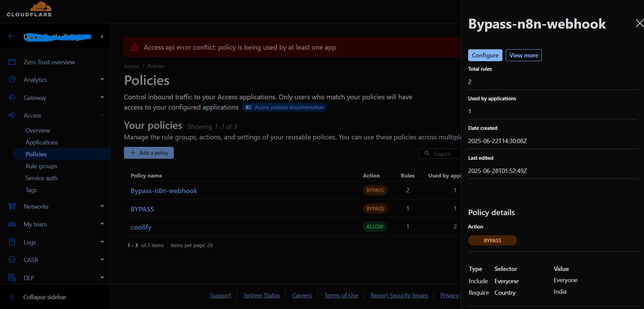Image resolution: width=644 pixels, height=309 pixels.
Task: Click the "1 - 3 of 3 items" pagination text
Action: coord(146,245)
